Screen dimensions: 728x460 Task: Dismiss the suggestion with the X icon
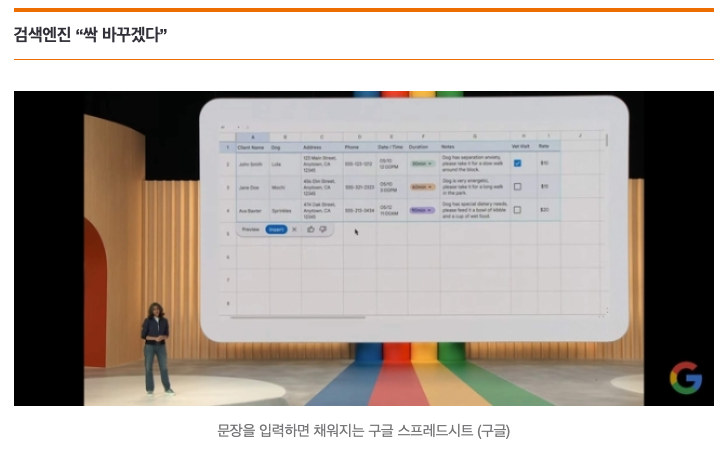[294, 229]
